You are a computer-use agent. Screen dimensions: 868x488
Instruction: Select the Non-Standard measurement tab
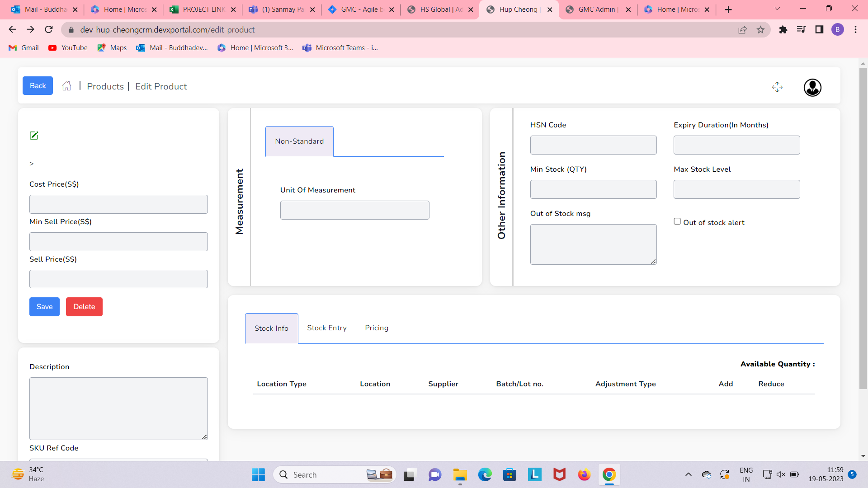pos(299,141)
